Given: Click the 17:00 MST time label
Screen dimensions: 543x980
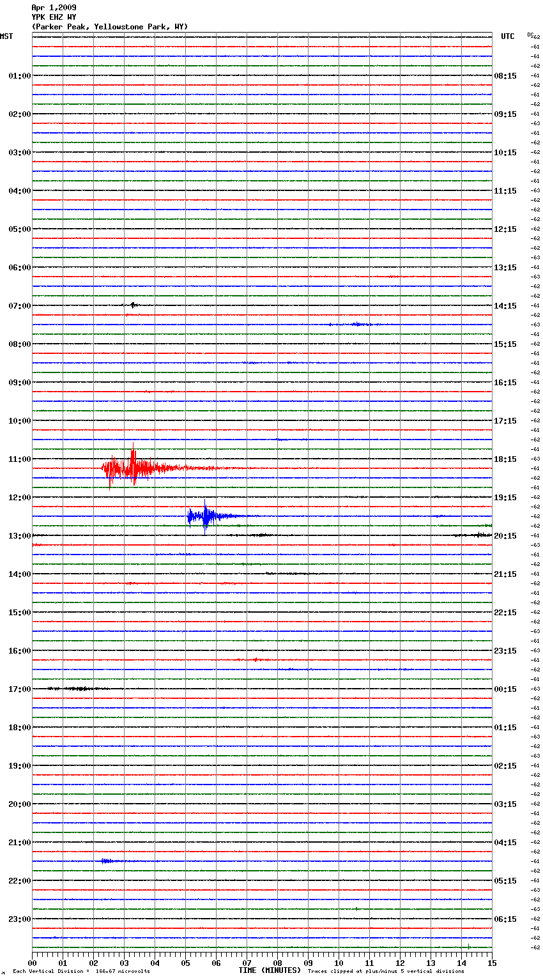Looking at the screenshot, I should 19,689.
